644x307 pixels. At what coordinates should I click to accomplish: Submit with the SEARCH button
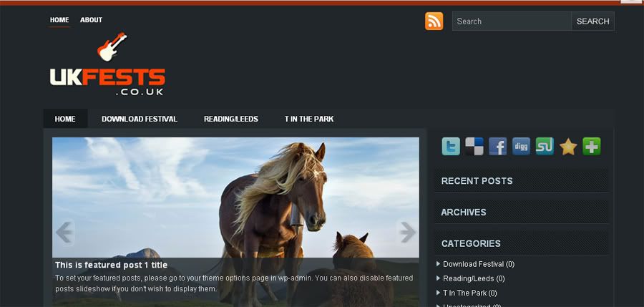click(x=592, y=21)
